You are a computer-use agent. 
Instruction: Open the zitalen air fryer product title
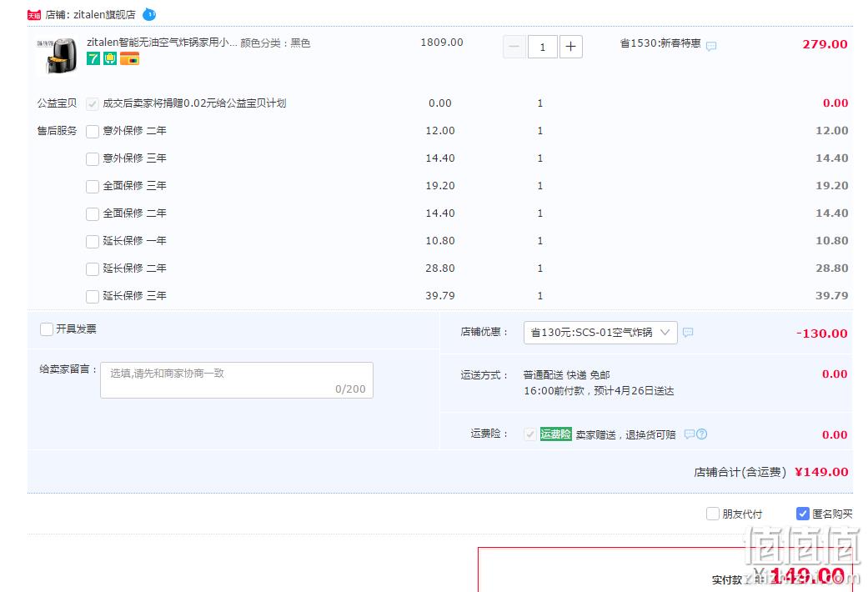coord(162,43)
